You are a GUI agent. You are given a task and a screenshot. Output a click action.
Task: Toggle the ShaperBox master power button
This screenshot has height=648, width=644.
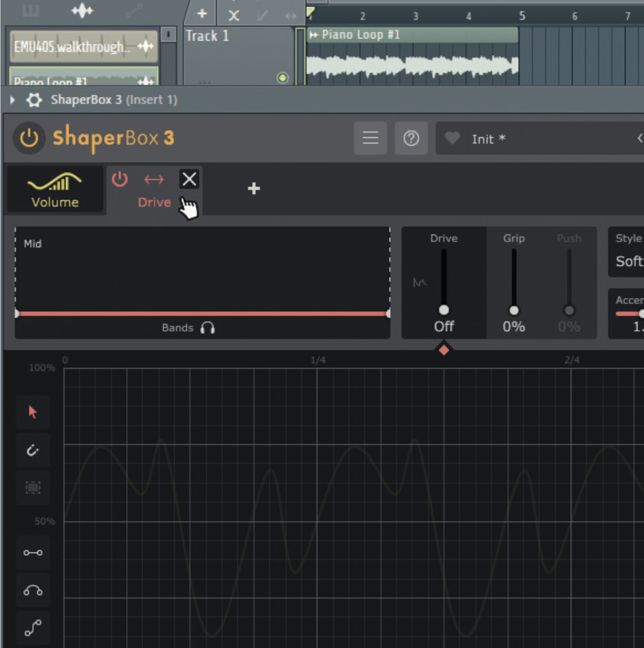pyautogui.click(x=29, y=138)
